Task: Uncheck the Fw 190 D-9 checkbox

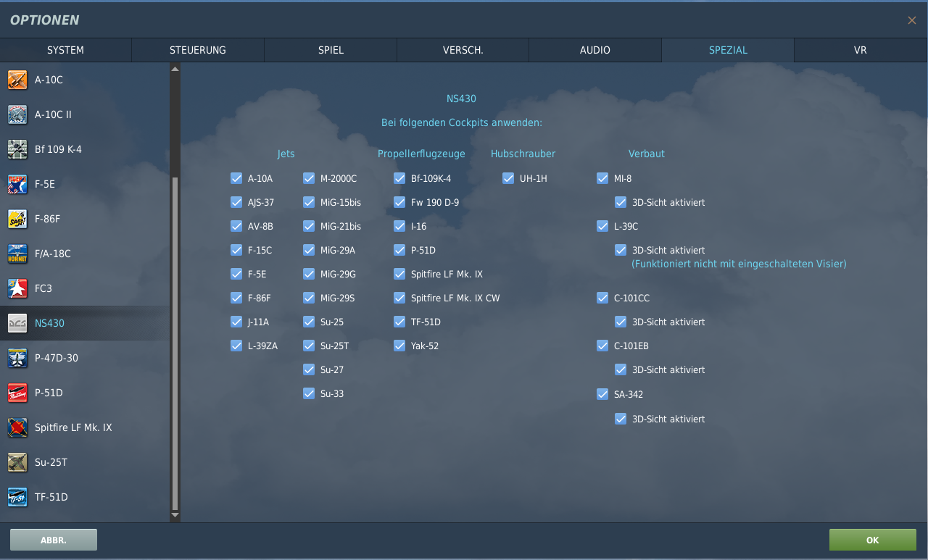Action: click(399, 202)
